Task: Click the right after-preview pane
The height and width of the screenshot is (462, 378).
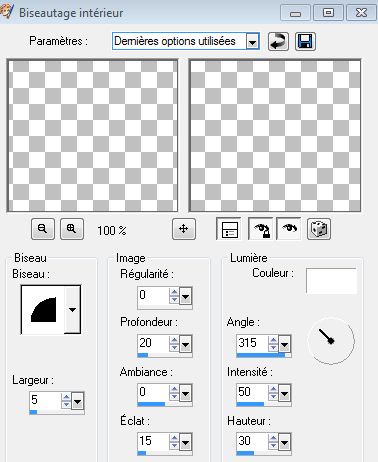Action: [x=275, y=135]
